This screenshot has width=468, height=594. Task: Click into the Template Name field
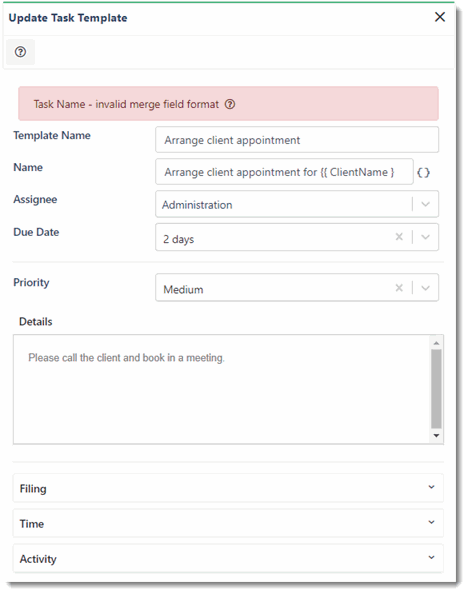(x=297, y=140)
